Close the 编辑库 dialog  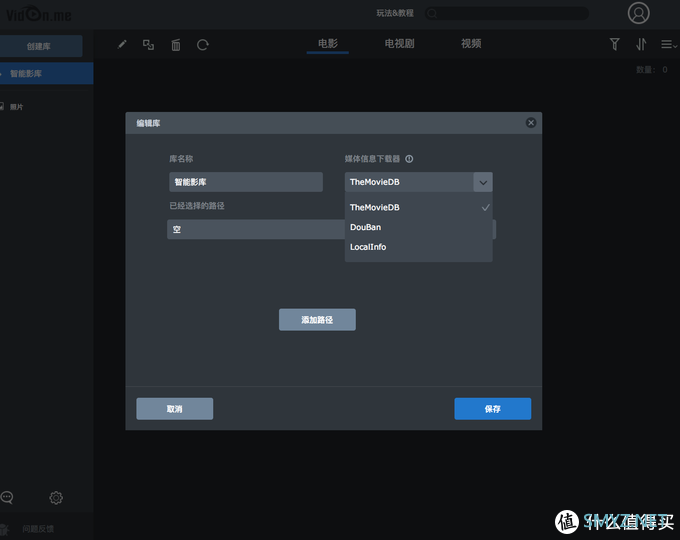531,123
